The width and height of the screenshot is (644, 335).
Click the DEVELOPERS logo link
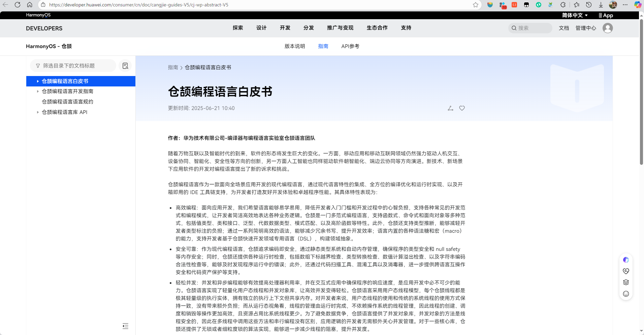(x=44, y=28)
